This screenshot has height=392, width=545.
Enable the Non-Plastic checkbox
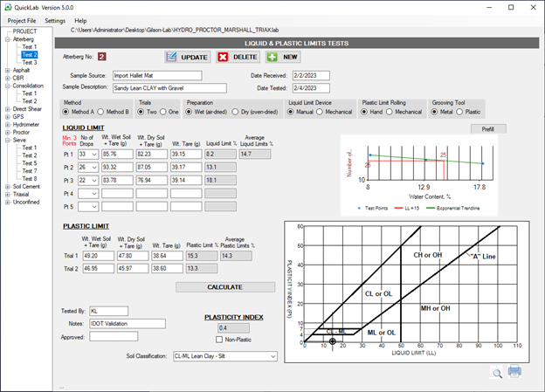pos(219,340)
